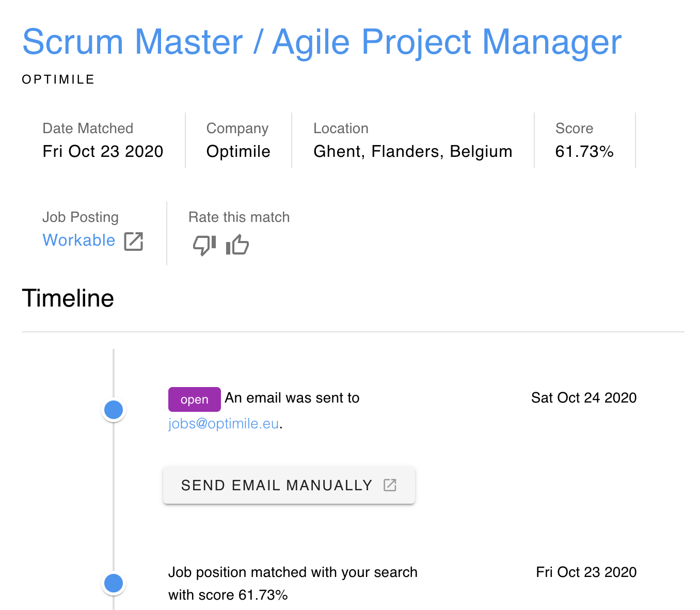Select the email sent timeline marker

point(114,410)
